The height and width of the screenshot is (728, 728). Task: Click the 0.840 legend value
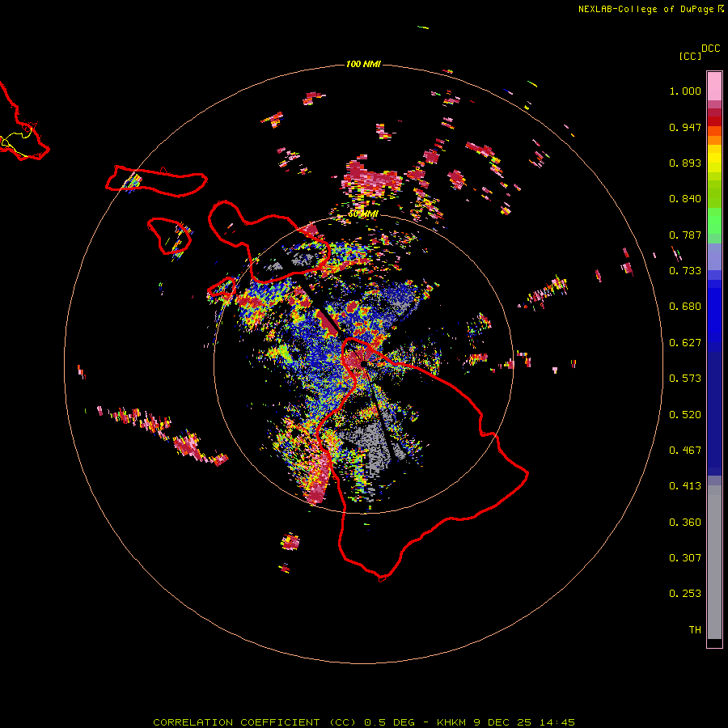click(685, 199)
